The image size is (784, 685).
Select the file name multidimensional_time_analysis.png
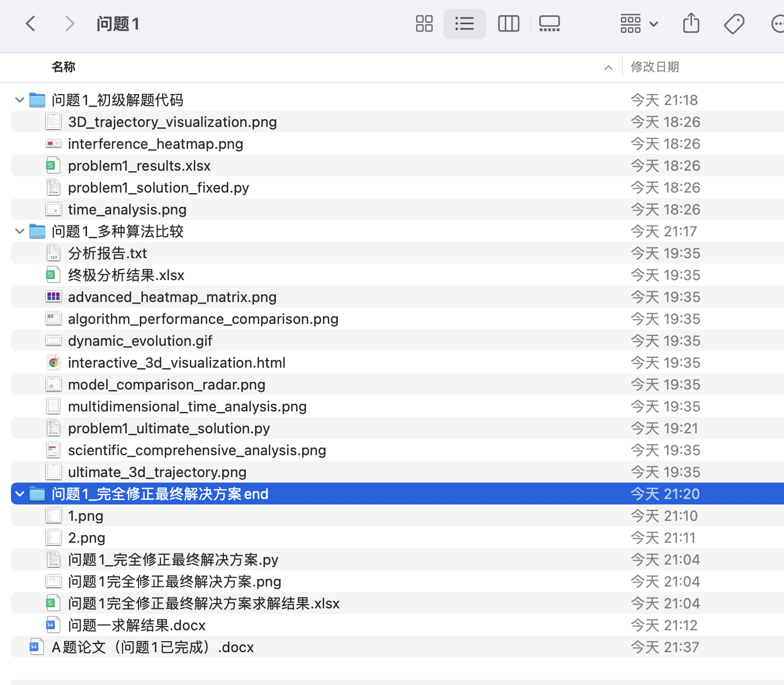pyautogui.click(x=187, y=407)
